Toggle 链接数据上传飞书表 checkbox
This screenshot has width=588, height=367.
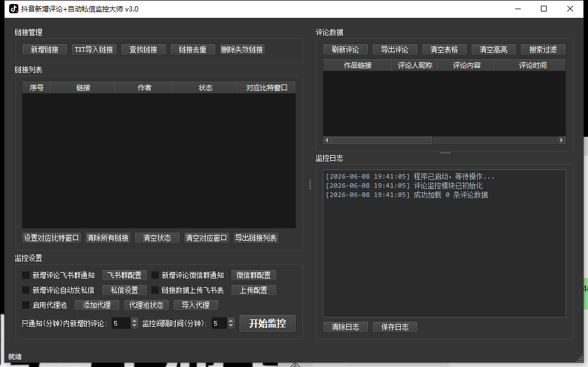click(155, 290)
